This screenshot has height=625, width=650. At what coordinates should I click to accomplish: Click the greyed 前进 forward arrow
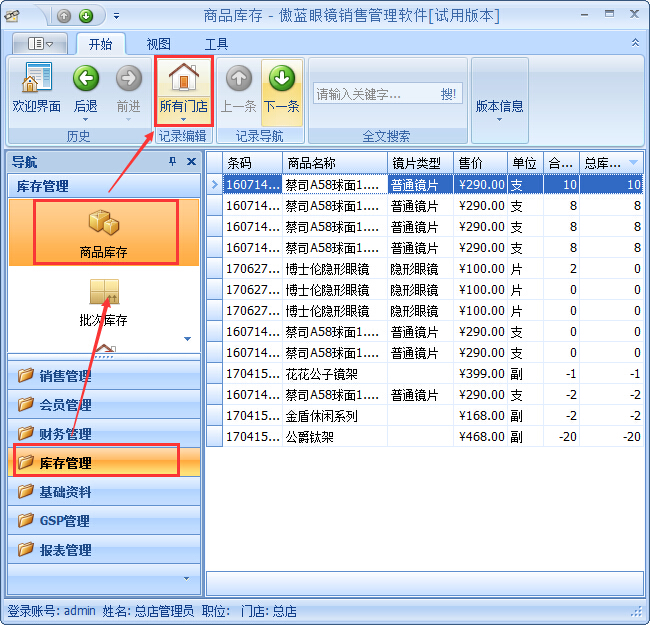pos(129,88)
